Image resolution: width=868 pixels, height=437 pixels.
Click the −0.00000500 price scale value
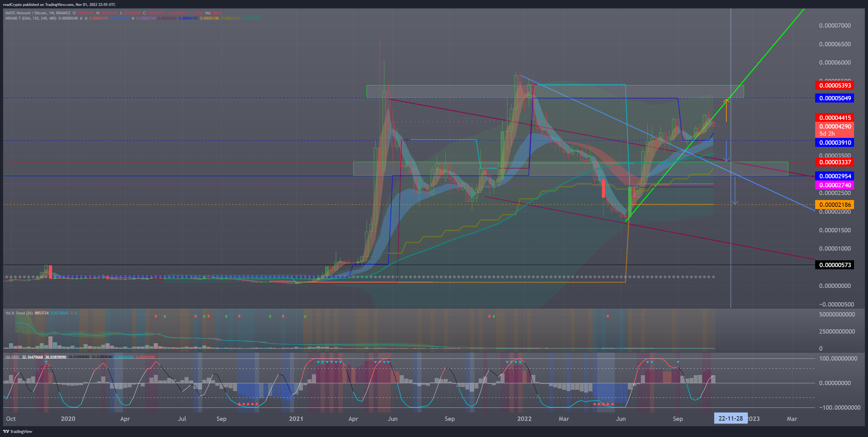[836, 304]
